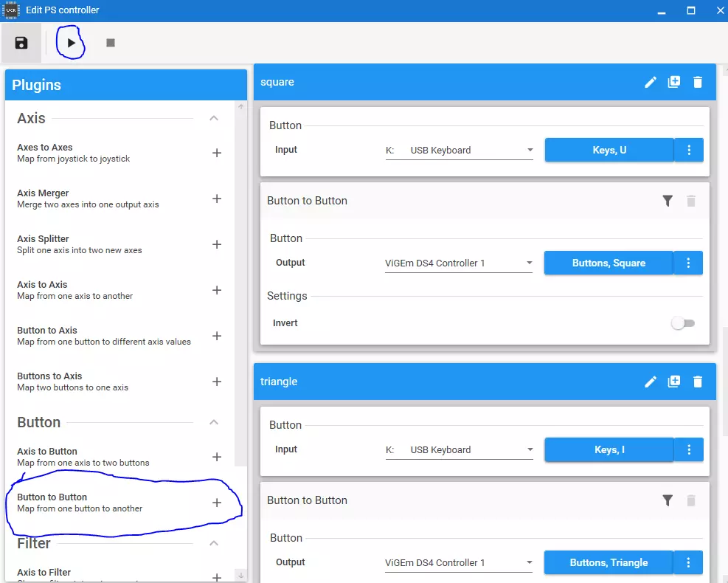This screenshot has width=728, height=583.
Task: Stop the profile with the stop icon
Action: (x=111, y=43)
